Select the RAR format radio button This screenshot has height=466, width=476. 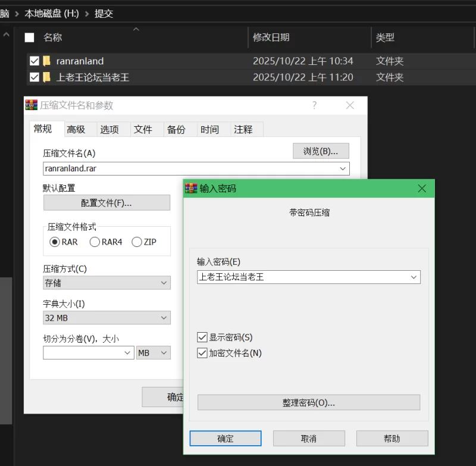(55, 242)
